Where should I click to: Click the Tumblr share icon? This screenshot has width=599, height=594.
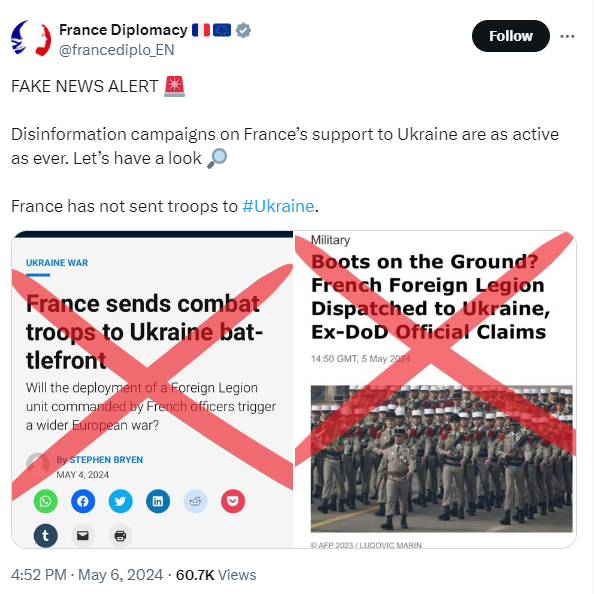click(45, 536)
